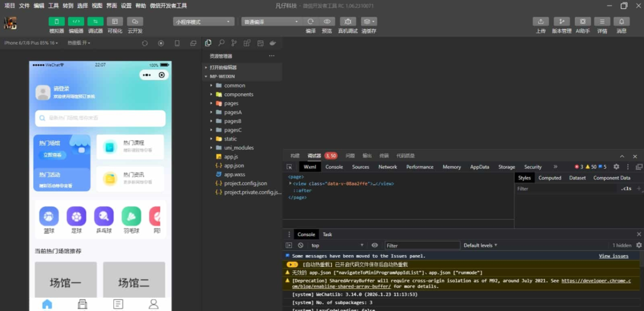Switch to the Network tab
The height and width of the screenshot is (311, 644).
coord(387,167)
